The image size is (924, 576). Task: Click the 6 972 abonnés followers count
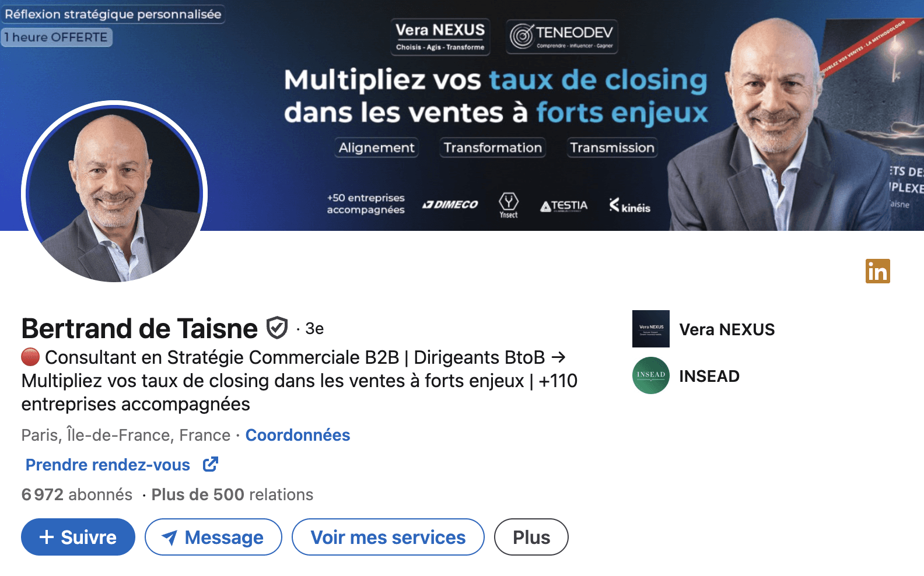pyautogui.click(x=77, y=494)
